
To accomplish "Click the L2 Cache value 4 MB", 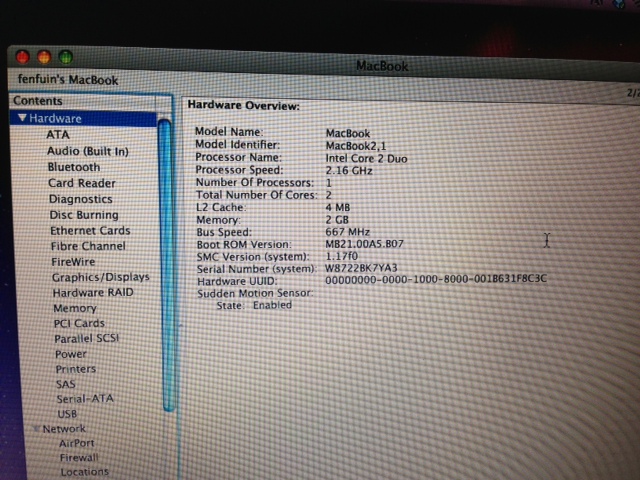I will 338,207.
